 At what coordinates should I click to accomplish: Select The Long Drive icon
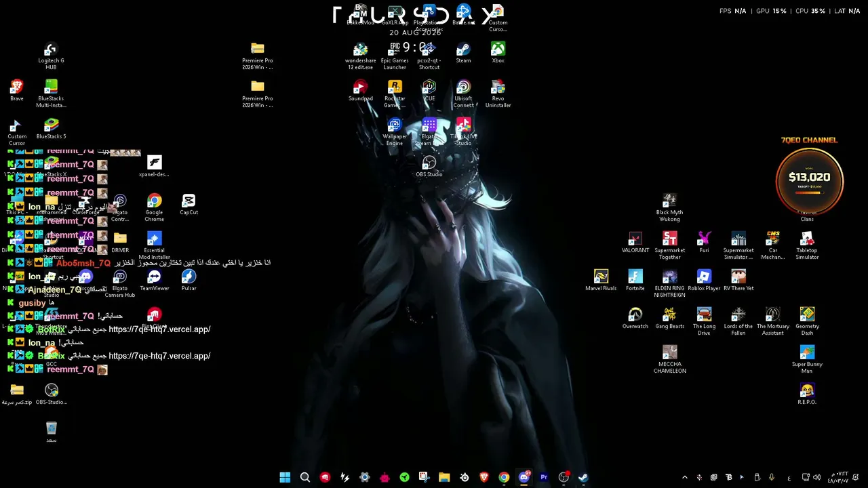coord(704,321)
